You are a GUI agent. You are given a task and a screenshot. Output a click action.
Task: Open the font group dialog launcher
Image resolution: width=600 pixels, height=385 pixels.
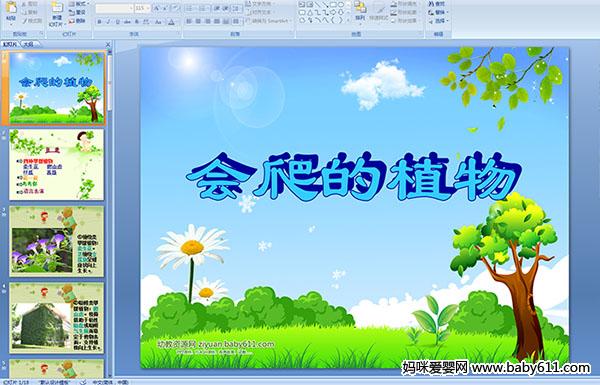pos(179,34)
